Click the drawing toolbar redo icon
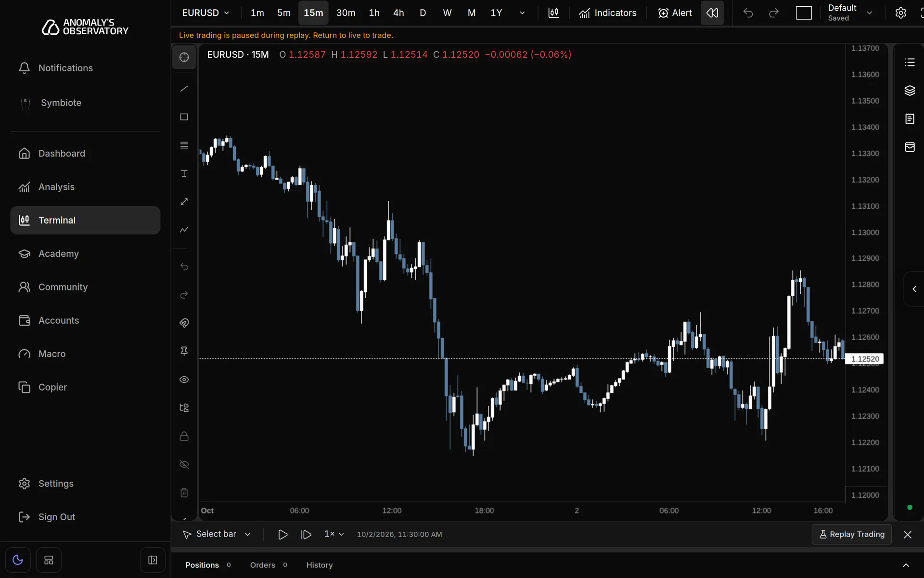 pos(184,295)
